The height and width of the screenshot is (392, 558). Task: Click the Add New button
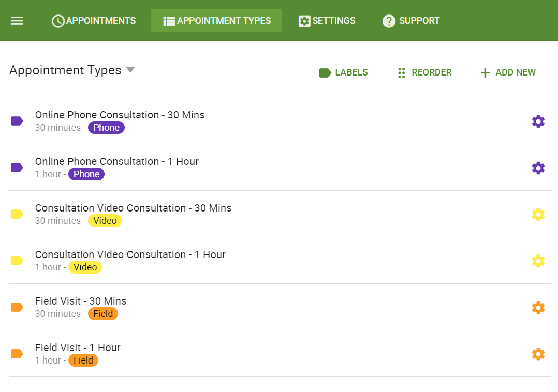coord(508,72)
